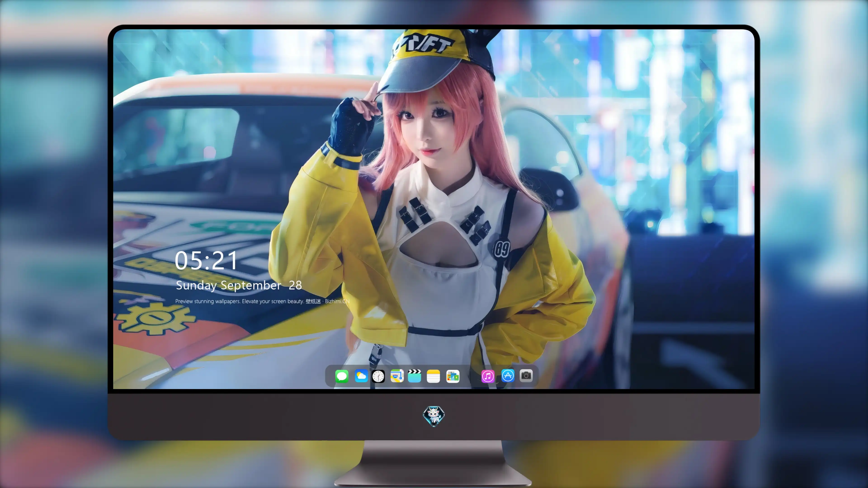Open the Videos clapperboard app

[415, 376]
